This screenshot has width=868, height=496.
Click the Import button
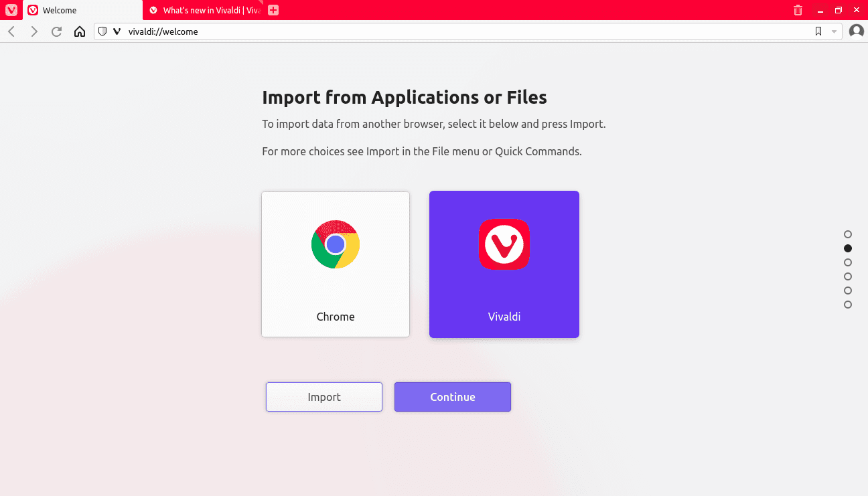coord(323,396)
